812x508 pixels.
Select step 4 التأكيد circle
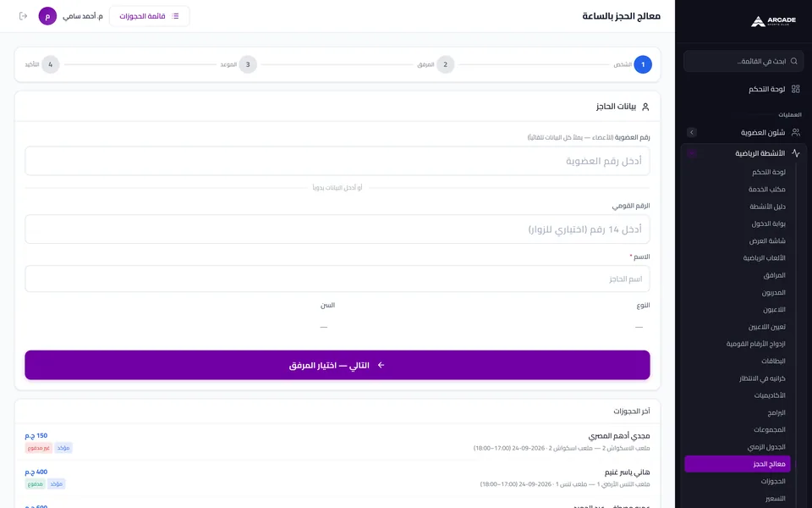click(x=50, y=65)
